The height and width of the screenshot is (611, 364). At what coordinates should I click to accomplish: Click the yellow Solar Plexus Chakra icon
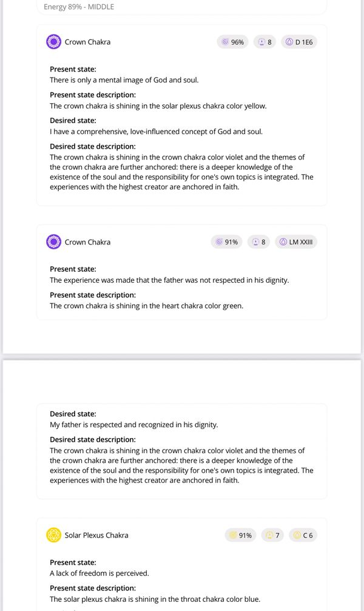point(54,535)
